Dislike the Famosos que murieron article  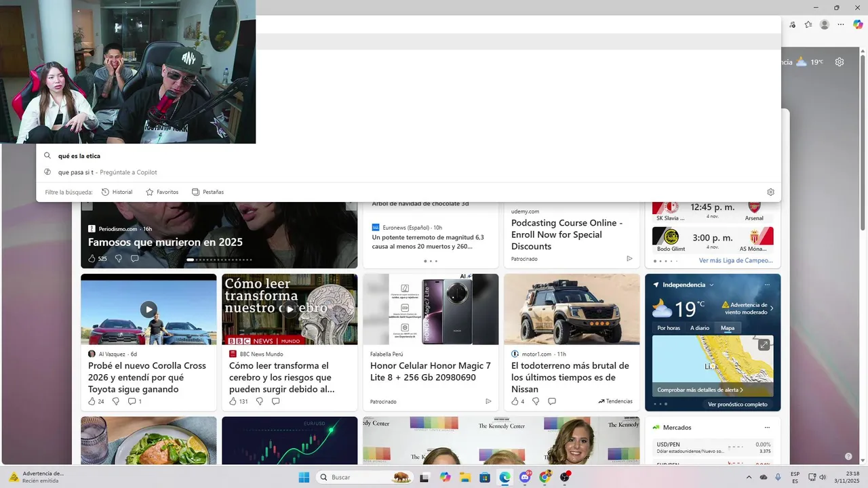pos(119,258)
